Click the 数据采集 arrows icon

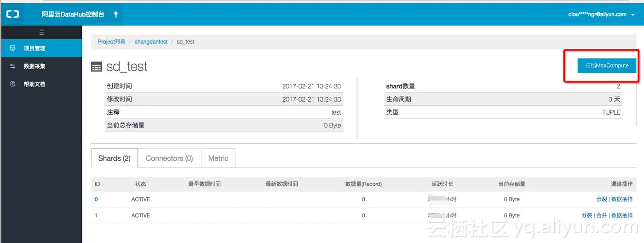click(x=13, y=66)
